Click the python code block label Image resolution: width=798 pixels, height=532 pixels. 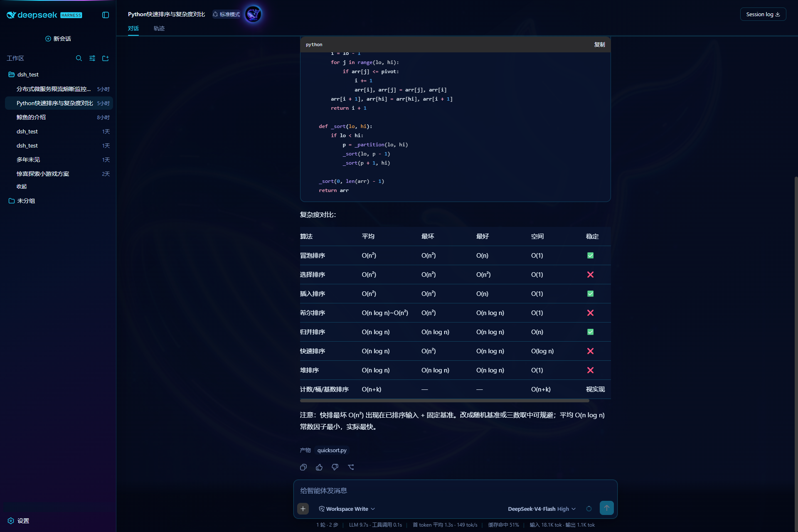[314, 44]
